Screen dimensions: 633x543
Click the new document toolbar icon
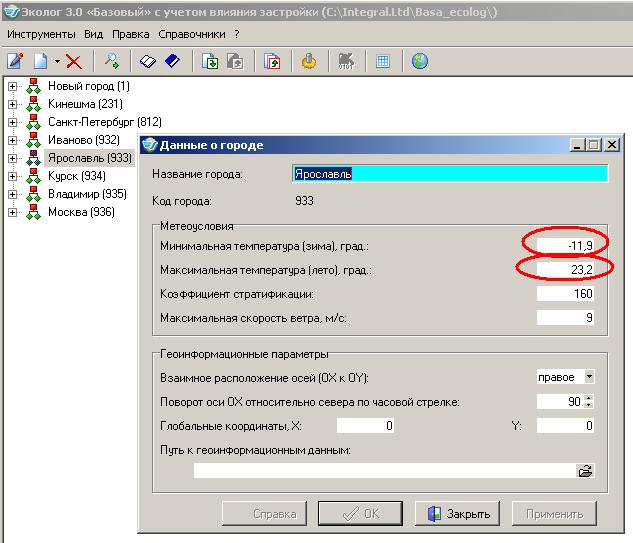pyautogui.click(x=41, y=61)
